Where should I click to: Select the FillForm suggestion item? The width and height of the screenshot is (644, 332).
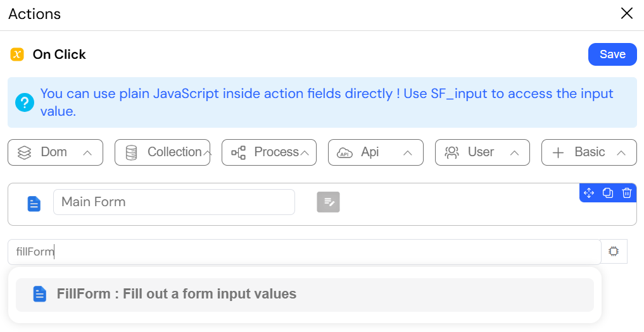305,295
